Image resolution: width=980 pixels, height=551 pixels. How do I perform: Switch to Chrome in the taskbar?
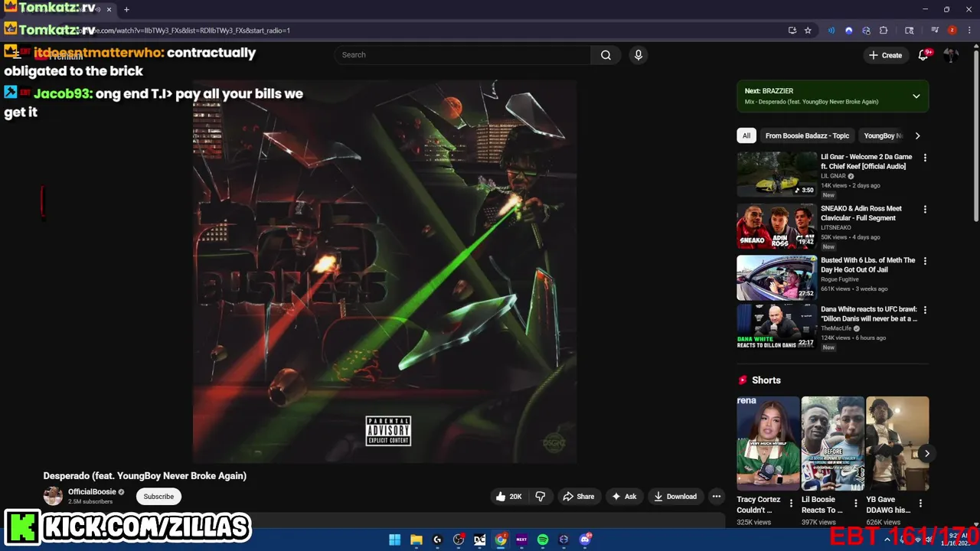click(501, 540)
